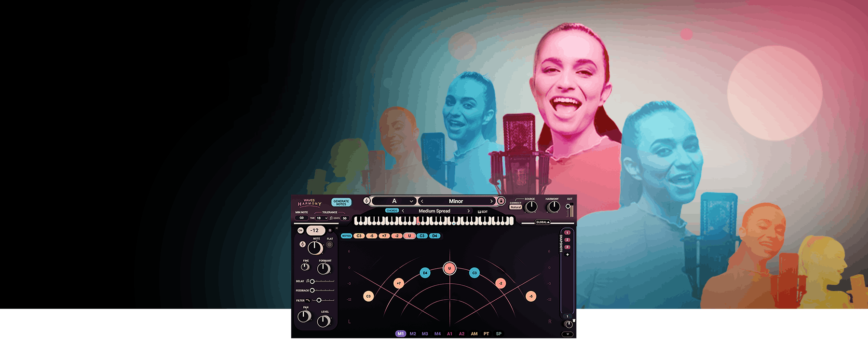Click the orange C3 voice node on the arc
This screenshot has height=362, width=868.
tap(368, 296)
